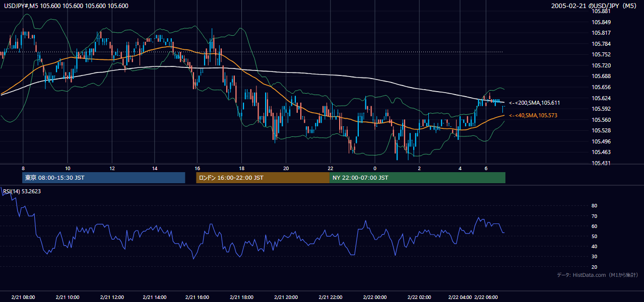
Task: Click price axis value 105.849
Action: coord(602,22)
